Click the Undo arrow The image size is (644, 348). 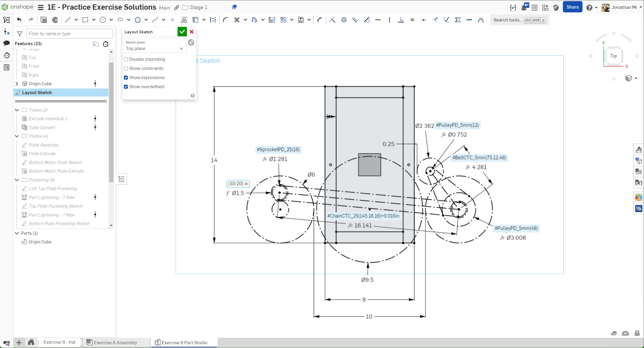[x=19, y=20]
